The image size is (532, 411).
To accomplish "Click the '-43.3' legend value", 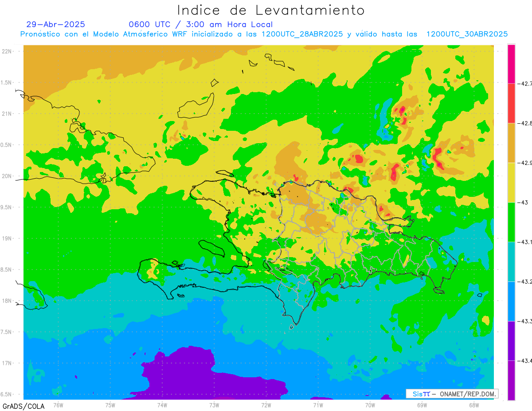I will coord(525,321).
